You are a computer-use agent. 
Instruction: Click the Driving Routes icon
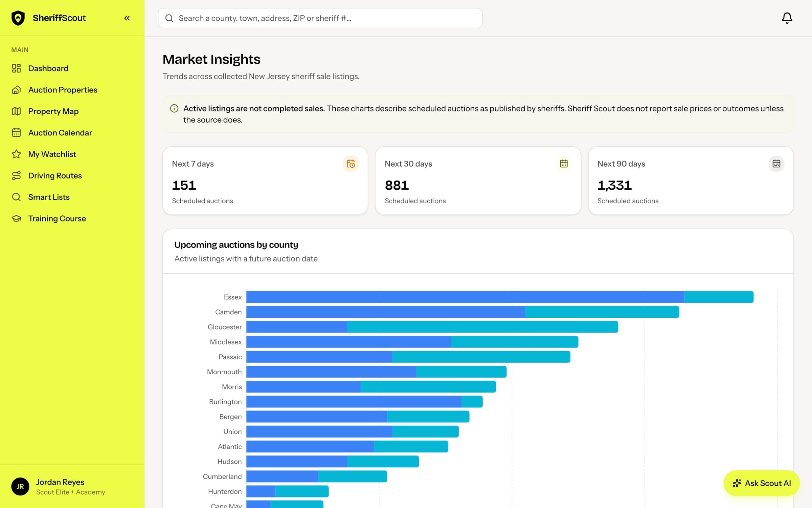16,175
